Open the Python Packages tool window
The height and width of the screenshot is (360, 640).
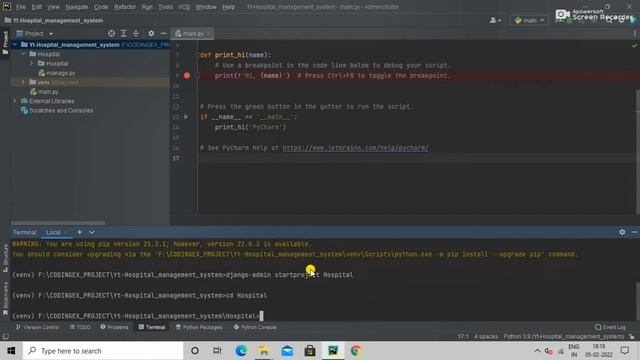pyautogui.click(x=199, y=327)
